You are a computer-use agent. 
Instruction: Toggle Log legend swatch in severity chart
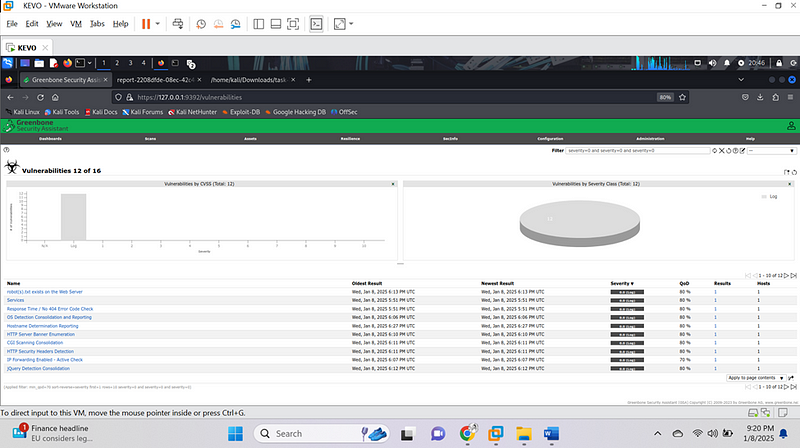pos(764,196)
